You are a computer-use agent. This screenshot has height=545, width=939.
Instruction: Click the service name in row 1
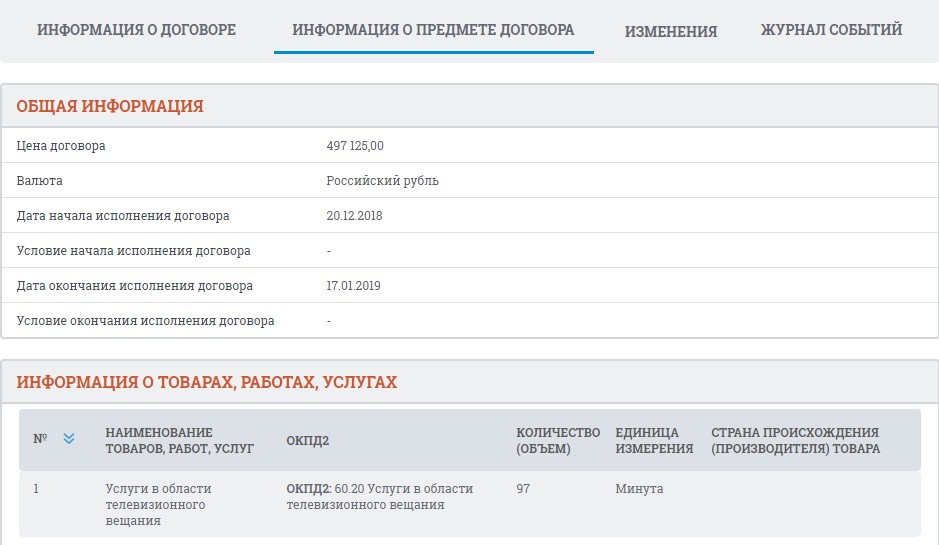[158, 505]
